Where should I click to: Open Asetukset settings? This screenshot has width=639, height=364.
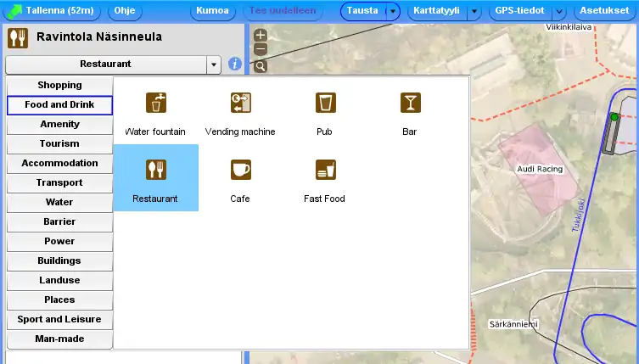point(603,12)
